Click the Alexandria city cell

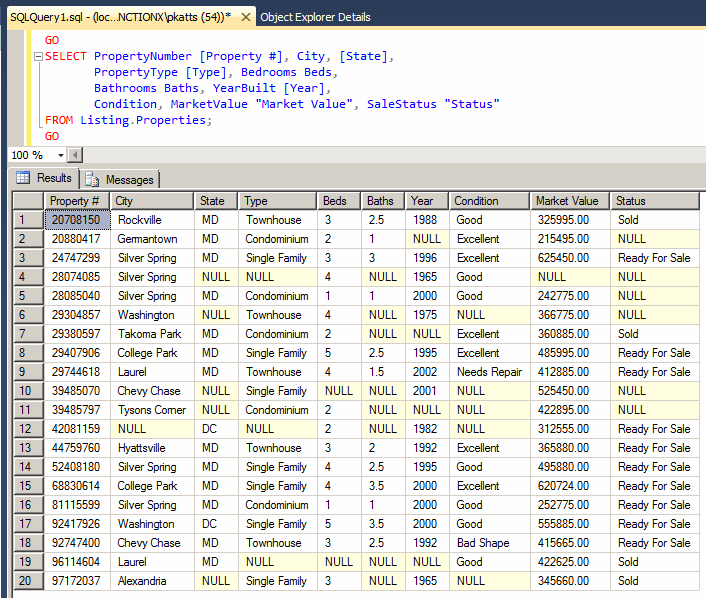(x=152, y=581)
